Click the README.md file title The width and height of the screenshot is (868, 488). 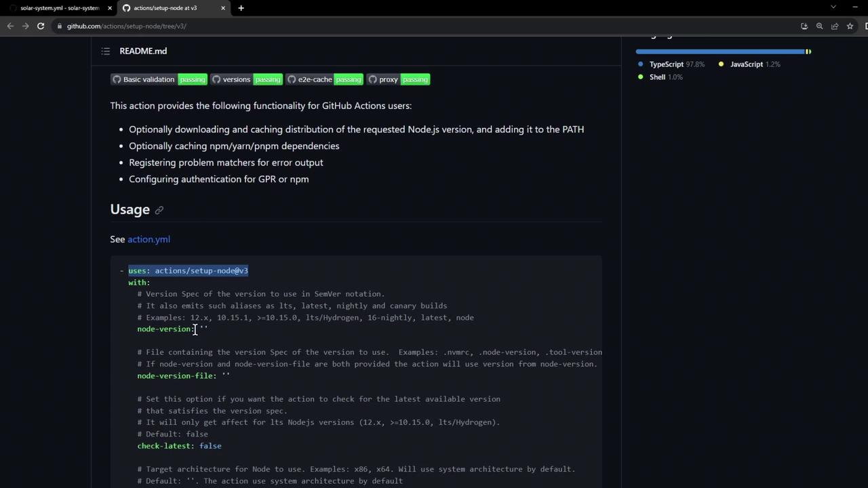coord(143,51)
